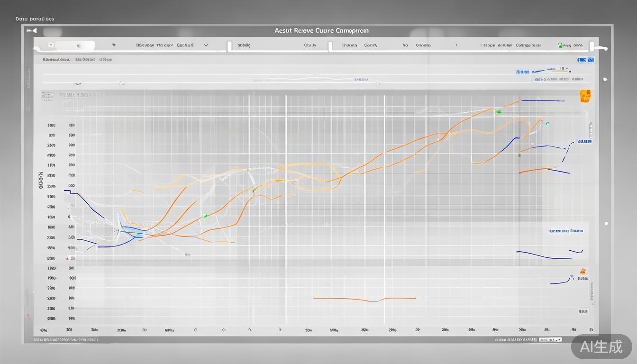Click the blue link label in lower-right panel

[x=565, y=231]
